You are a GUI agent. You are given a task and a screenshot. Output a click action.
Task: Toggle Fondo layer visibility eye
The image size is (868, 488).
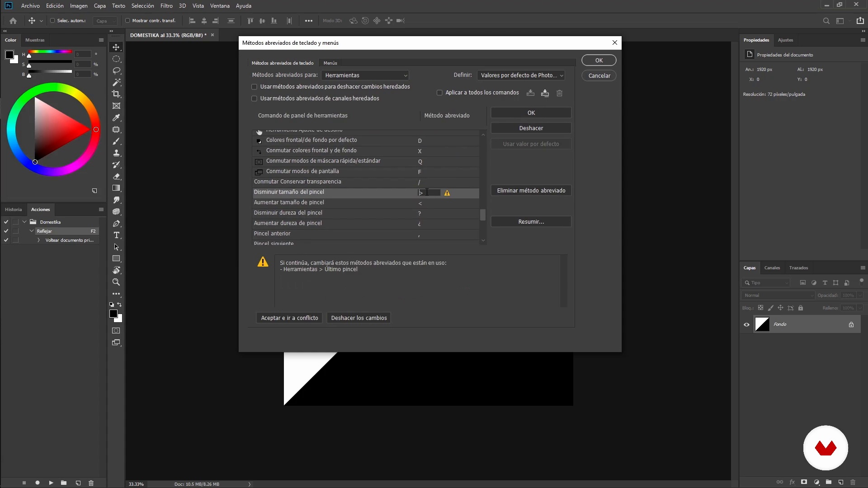[x=746, y=324]
